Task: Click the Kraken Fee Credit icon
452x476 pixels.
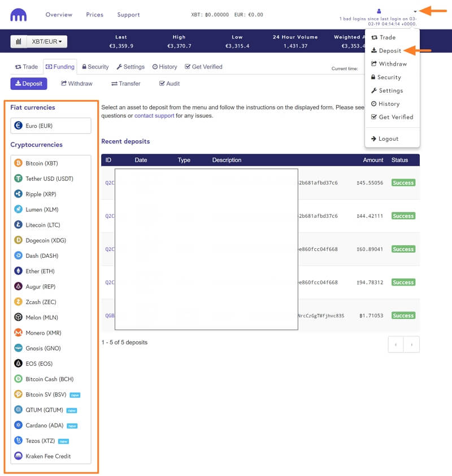Action: [19, 456]
